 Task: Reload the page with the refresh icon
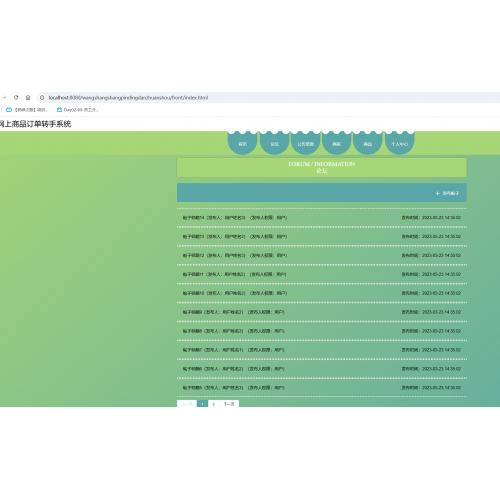16,97
